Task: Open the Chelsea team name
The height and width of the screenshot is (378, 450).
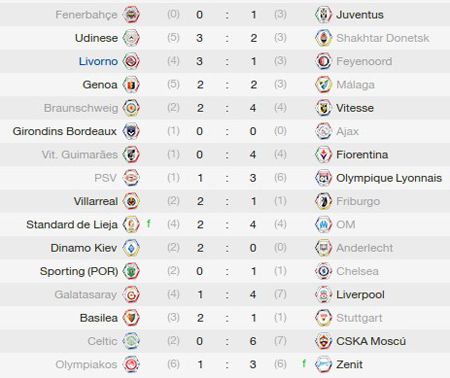Action: (x=357, y=271)
